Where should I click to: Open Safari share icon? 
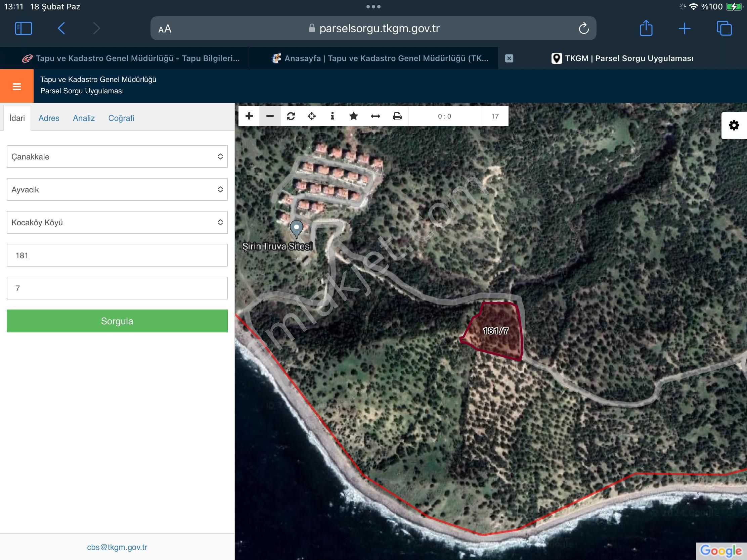(646, 28)
